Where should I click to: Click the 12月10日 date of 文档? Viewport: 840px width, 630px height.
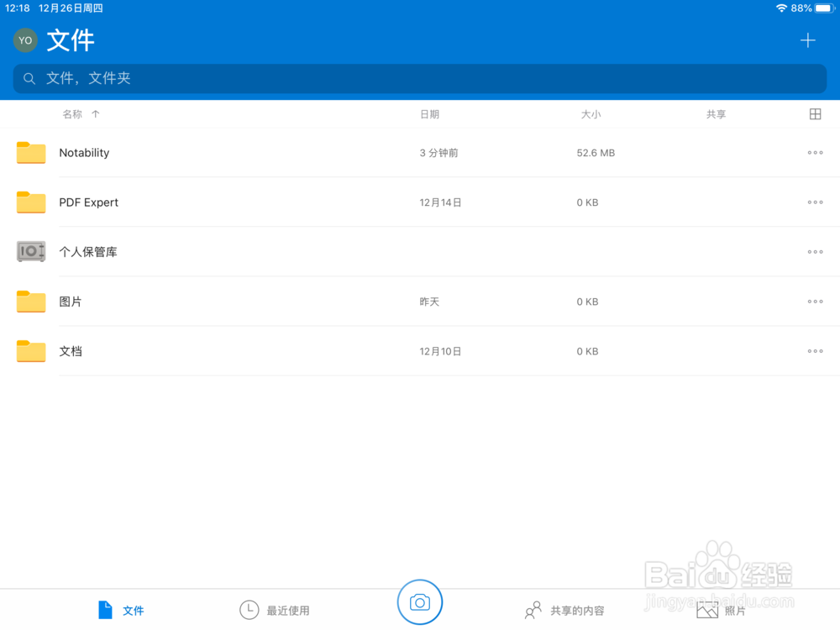click(440, 351)
